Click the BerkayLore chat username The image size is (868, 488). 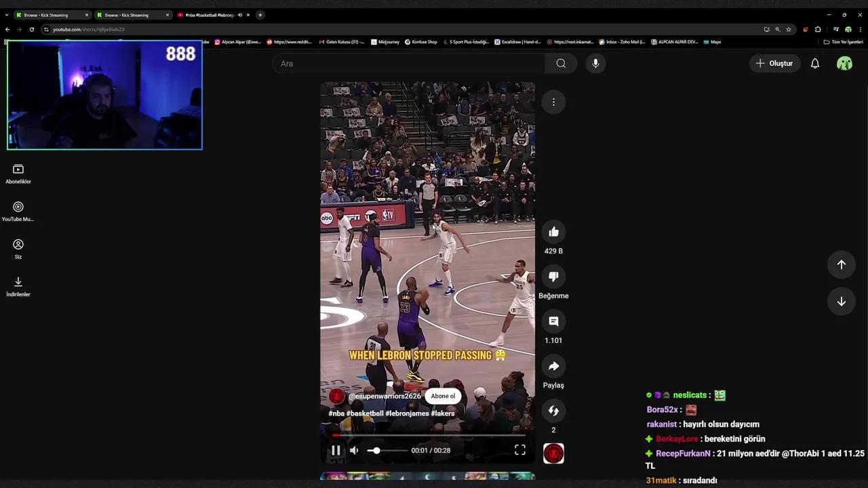click(x=677, y=439)
